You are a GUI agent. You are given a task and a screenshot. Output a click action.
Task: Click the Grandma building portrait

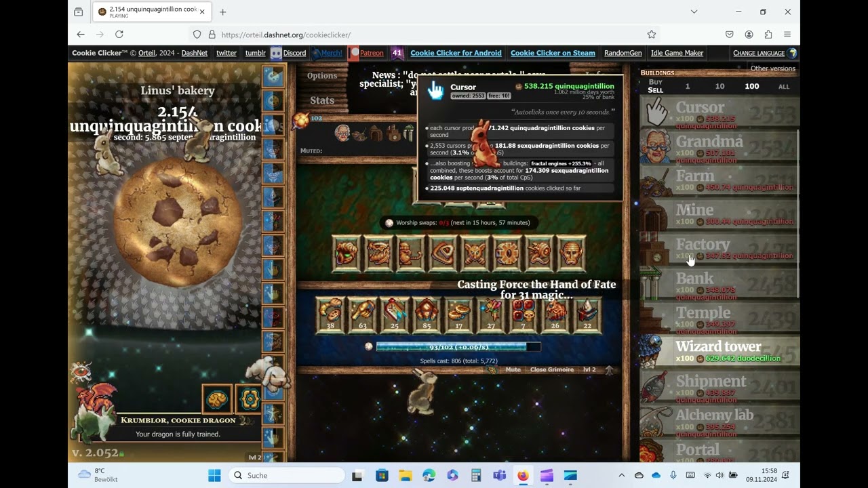656,146
